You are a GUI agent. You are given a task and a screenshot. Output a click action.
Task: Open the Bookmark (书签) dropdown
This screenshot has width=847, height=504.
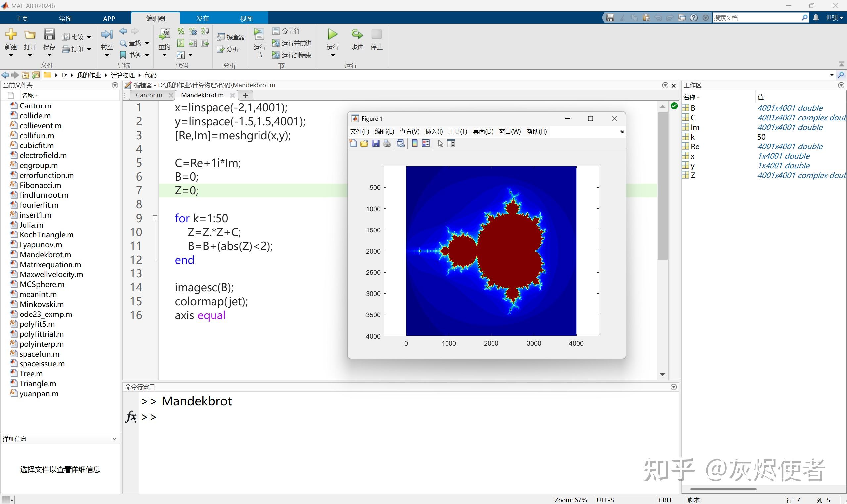147,55
